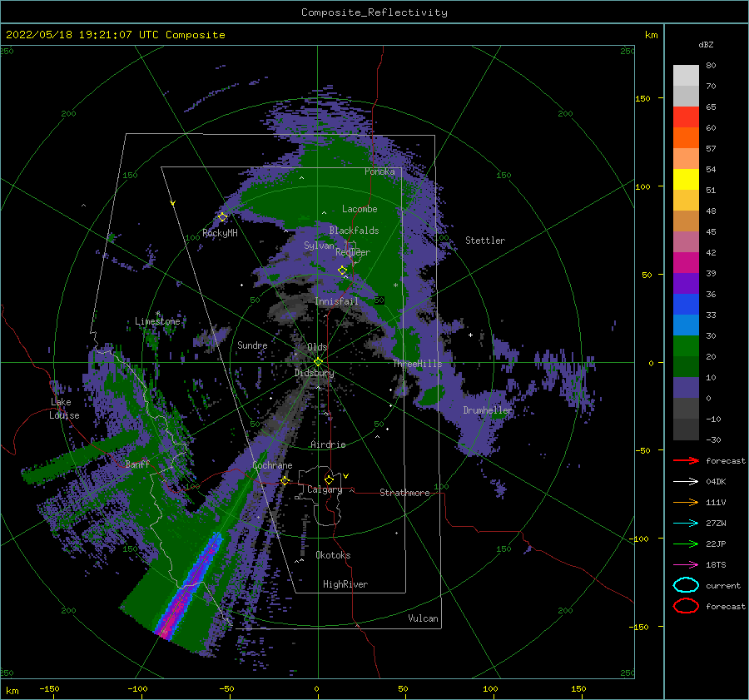The image size is (749, 700).
Task: Click the Stettler label
Action: 485,241
